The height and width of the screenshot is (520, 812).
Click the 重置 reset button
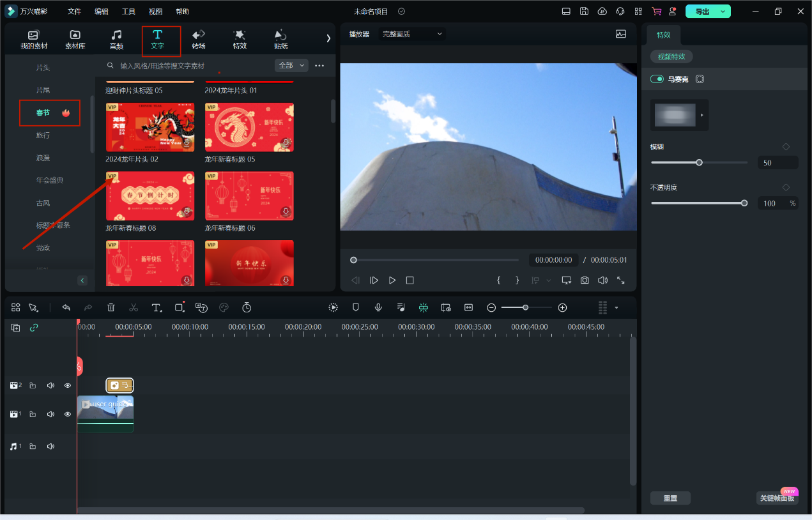pos(670,498)
